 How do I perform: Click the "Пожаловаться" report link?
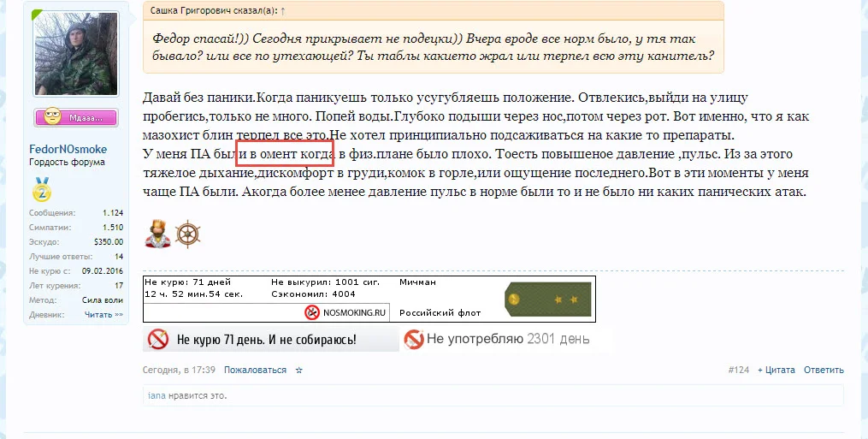click(x=255, y=370)
